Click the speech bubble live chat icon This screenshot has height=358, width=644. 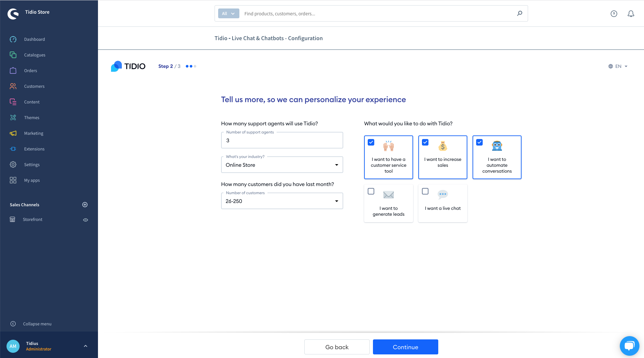click(443, 195)
